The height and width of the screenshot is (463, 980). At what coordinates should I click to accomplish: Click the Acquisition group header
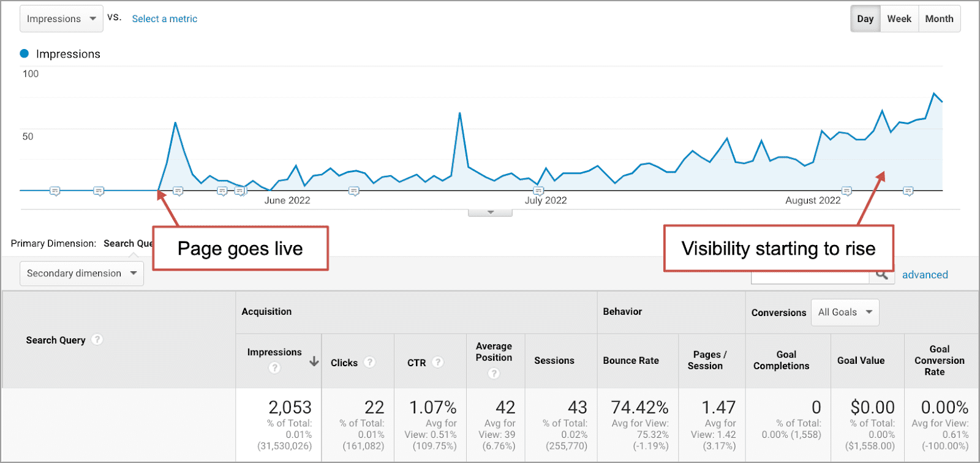[x=266, y=312]
